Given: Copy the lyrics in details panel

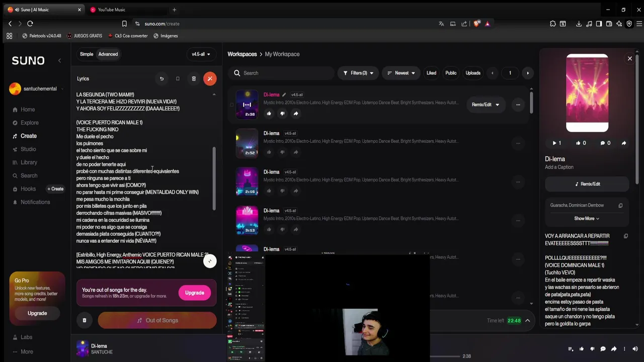Looking at the screenshot, I should 626,236.
